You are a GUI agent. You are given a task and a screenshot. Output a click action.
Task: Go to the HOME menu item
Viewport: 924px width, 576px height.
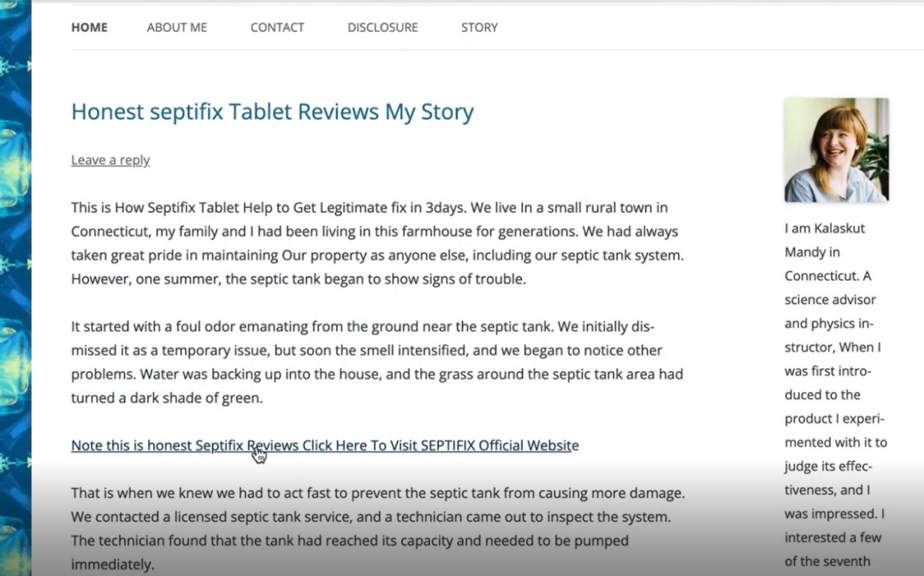coord(89,27)
